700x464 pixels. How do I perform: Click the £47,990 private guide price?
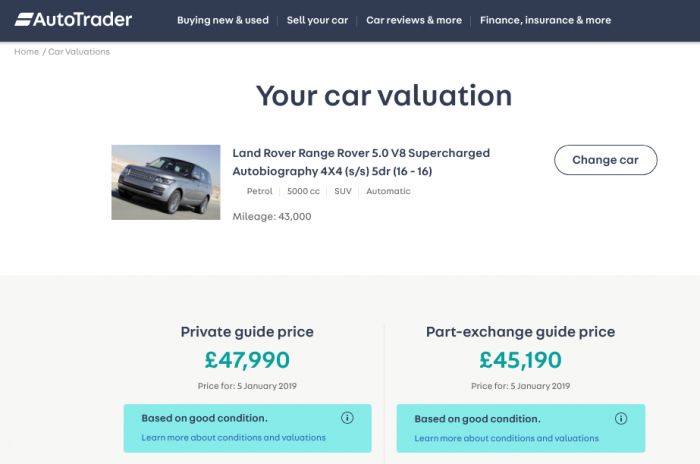pos(247,360)
